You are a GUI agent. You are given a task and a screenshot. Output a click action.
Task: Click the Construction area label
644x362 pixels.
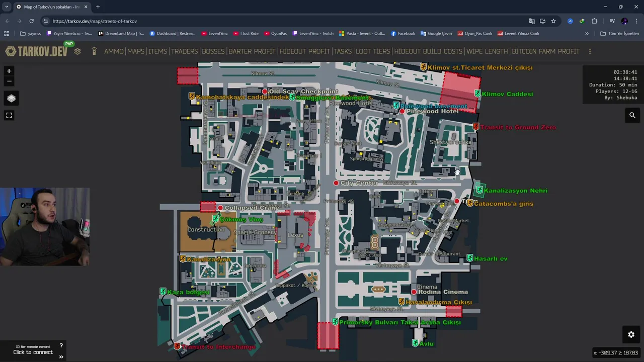pyautogui.click(x=206, y=230)
